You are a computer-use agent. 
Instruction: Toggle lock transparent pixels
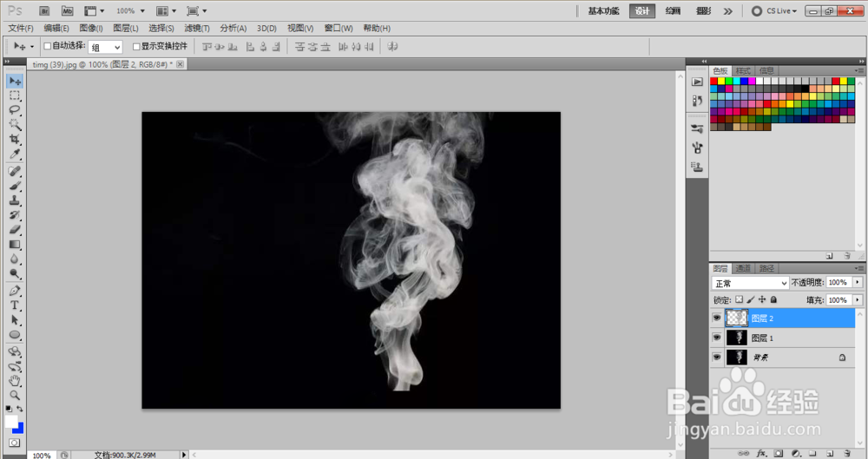point(739,299)
